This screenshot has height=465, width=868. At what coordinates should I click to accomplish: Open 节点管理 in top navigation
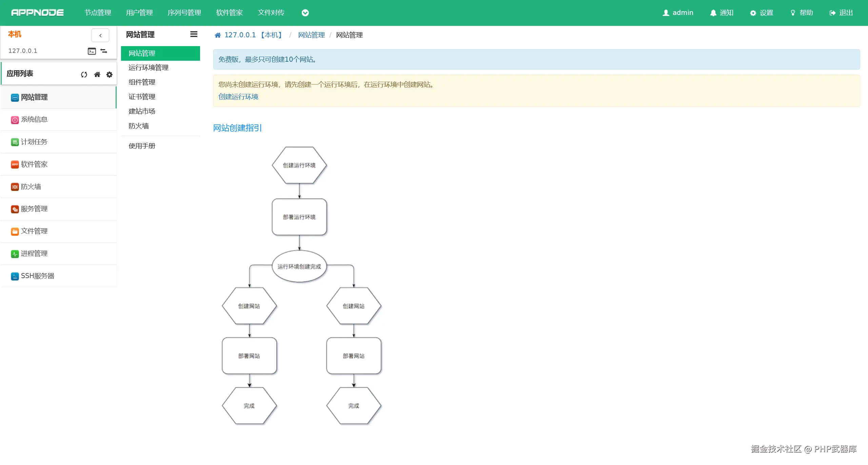pos(98,13)
